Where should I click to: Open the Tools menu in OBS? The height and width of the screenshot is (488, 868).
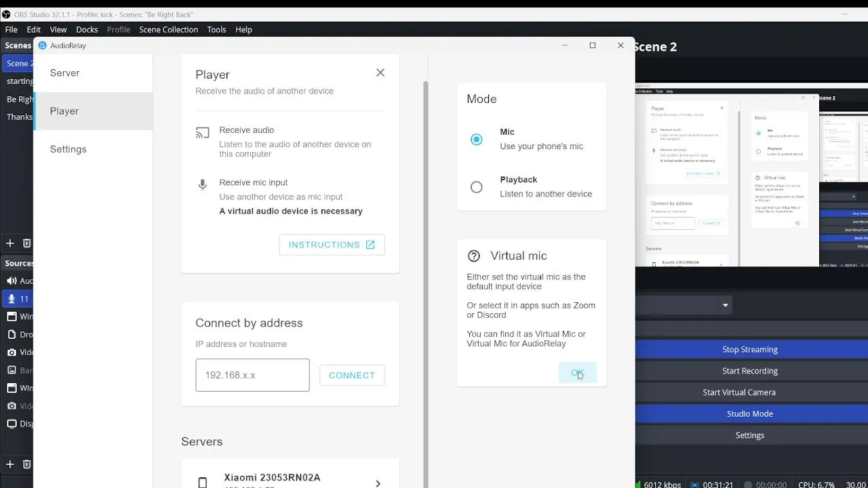click(216, 29)
